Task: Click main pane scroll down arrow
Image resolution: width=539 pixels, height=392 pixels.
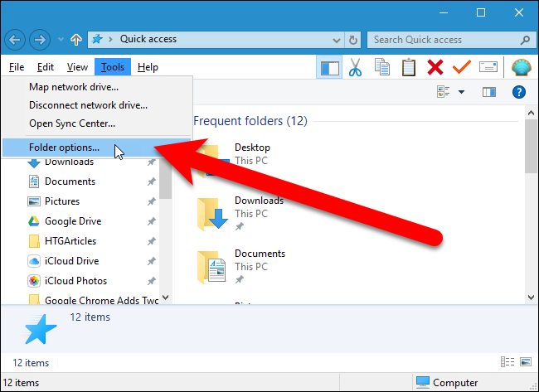Action: click(531, 298)
